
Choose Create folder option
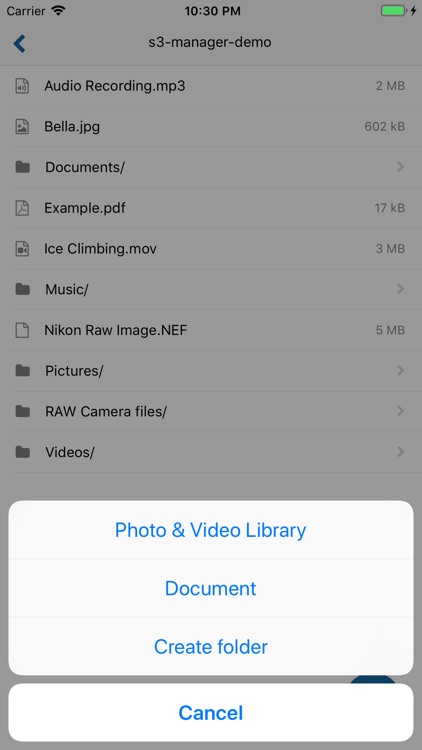coord(211,647)
